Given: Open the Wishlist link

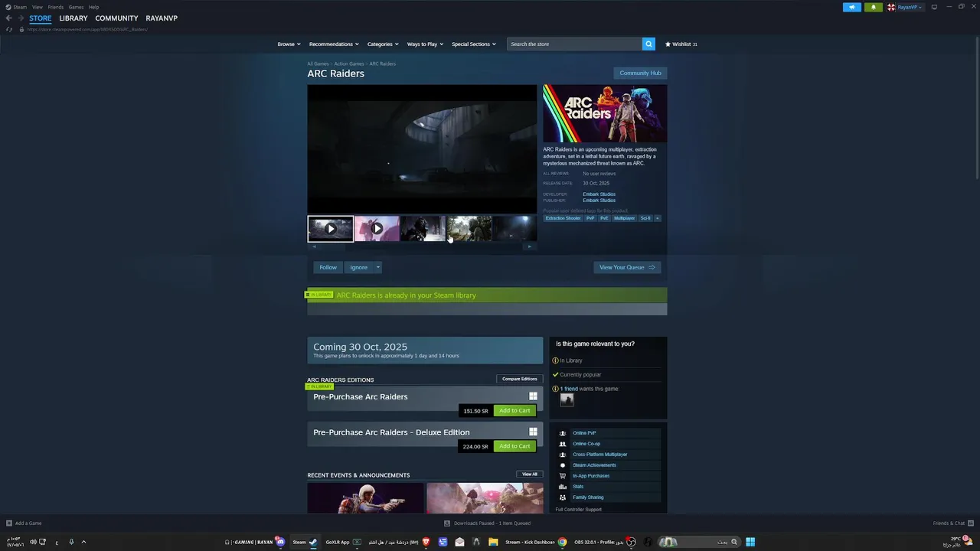Looking at the screenshot, I should pos(681,44).
